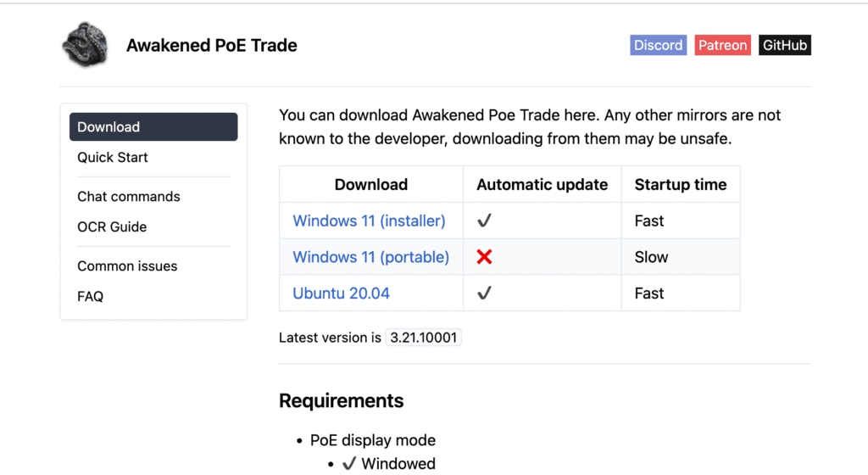Download the Windows 11 portable version
Image resolution: width=868 pixels, height=475 pixels.
coord(371,257)
